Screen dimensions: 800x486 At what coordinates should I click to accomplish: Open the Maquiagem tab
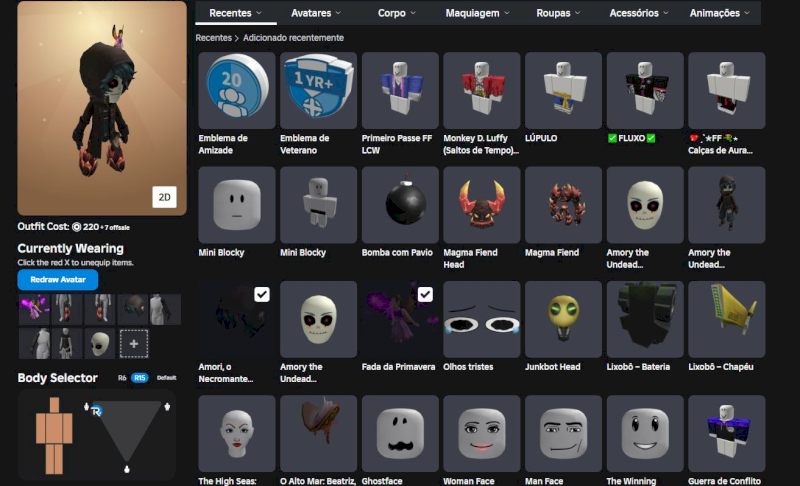click(x=478, y=13)
